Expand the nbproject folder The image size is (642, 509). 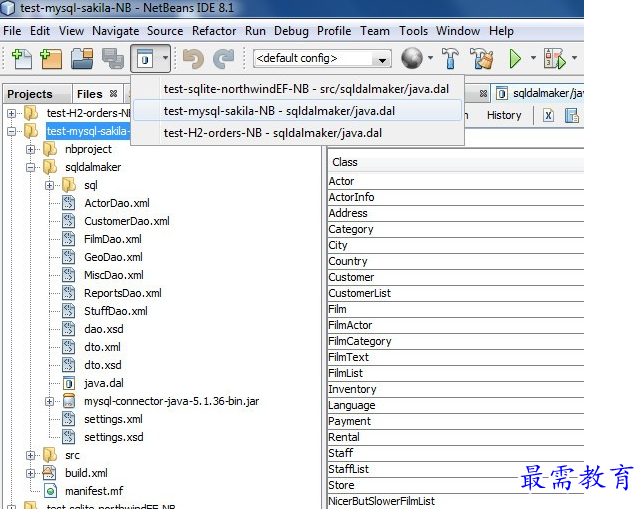tap(31, 149)
